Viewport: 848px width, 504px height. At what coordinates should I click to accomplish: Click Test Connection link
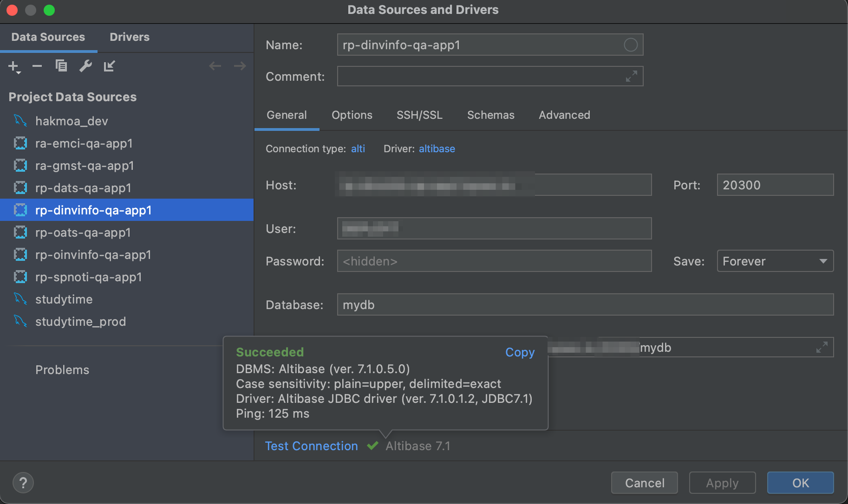(312, 446)
